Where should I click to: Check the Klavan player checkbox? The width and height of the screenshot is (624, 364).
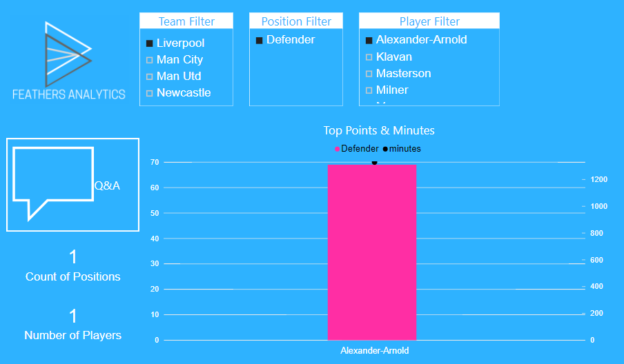pos(369,57)
